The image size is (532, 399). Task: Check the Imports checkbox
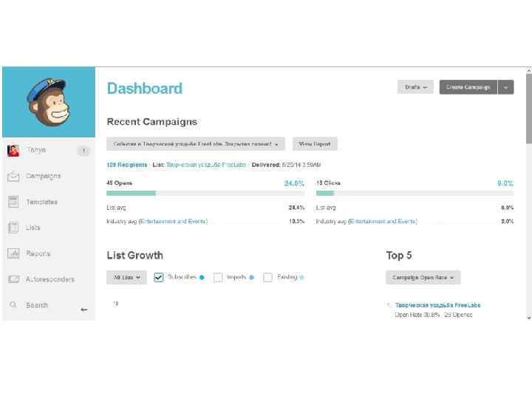(218, 277)
